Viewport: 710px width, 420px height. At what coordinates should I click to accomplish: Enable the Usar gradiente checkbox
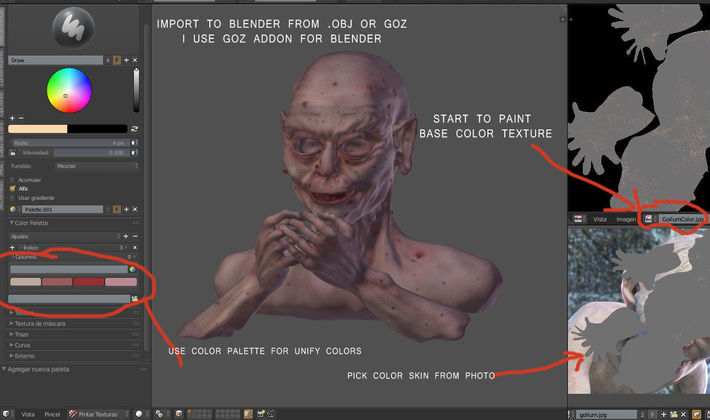tap(13, 198)
